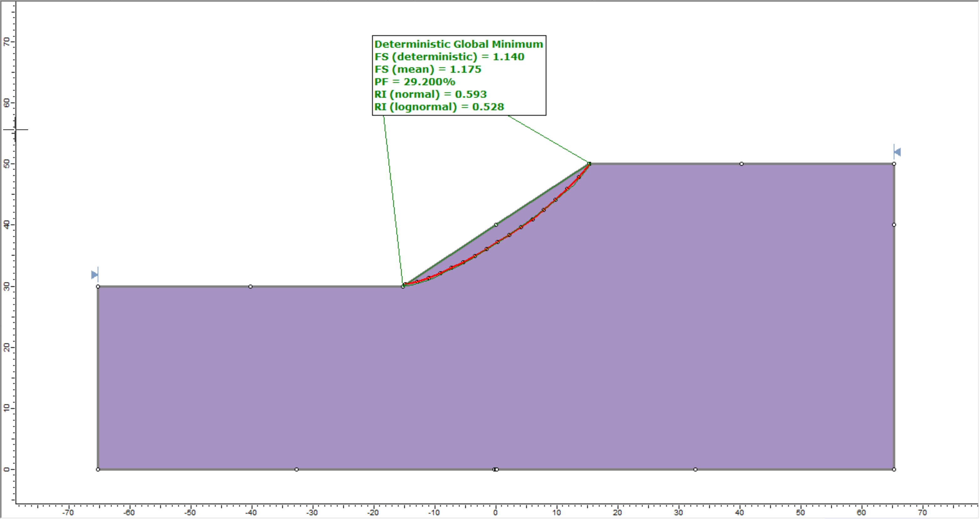Select the bottom-left corner vertex at (-65, 0)
The image size is (980, 519).
tap(98, 470)
